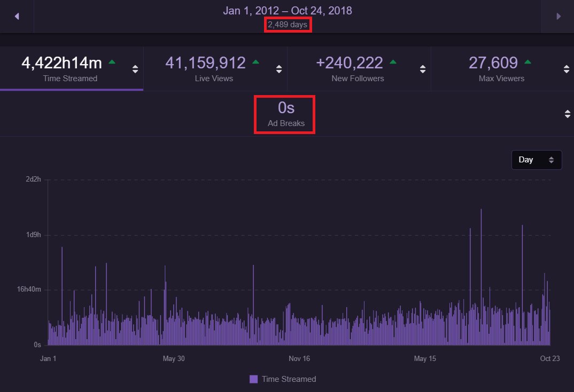Open date picker from Jan 1, 2012 range
Viewport: 574px width, 392px height.
[x=288, y=11]
